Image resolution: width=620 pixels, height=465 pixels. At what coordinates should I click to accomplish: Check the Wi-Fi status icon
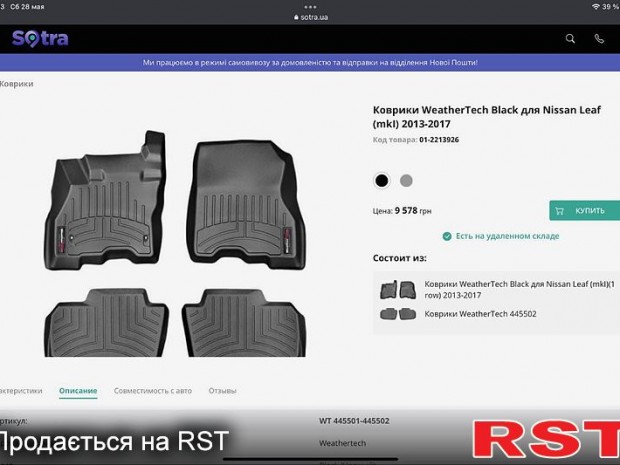point(595,7)
